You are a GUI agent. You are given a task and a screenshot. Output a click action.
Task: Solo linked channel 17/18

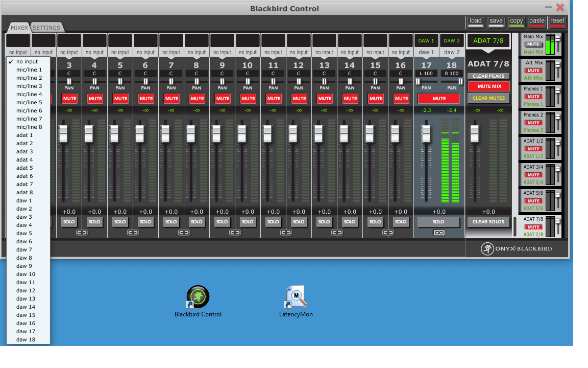pos(438,221)
